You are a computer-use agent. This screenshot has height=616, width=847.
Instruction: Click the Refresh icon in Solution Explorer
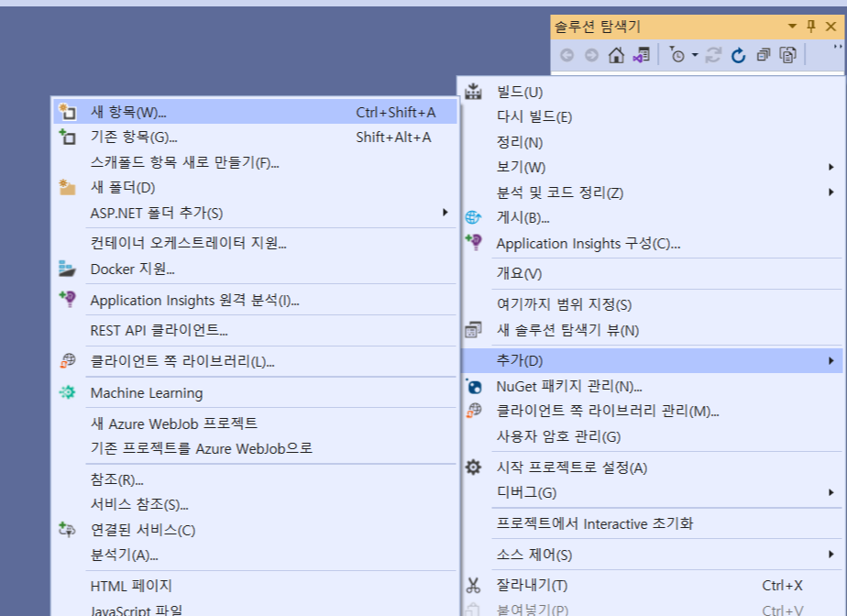(738, 55)
